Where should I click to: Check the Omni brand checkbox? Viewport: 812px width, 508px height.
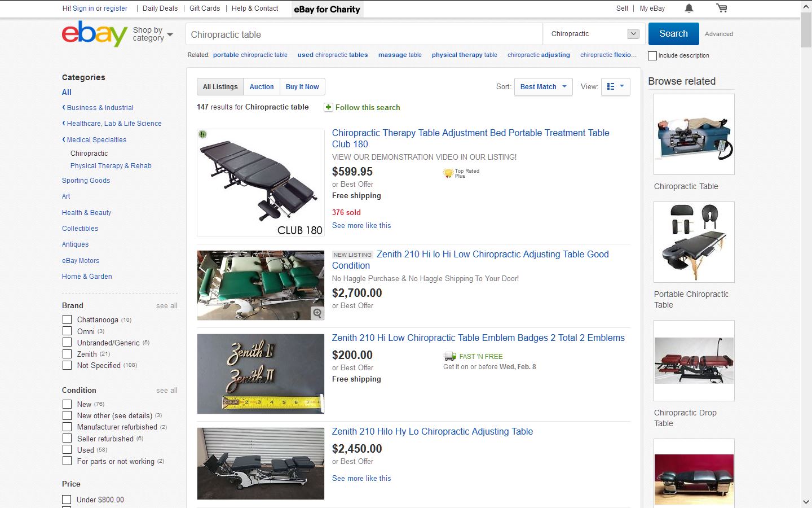[x=67, y=331]
